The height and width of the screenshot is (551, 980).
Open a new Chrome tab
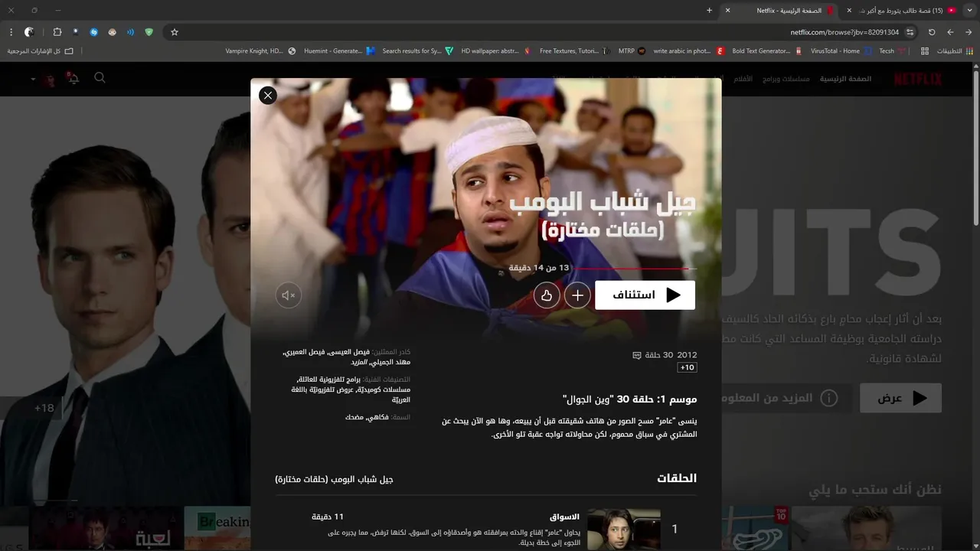coord(709,11)
